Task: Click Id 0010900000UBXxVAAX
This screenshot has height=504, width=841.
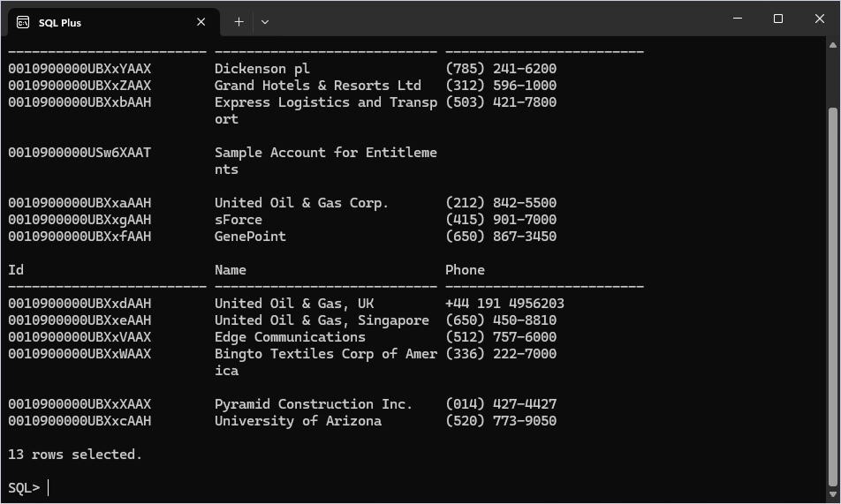Action: (x=80, y=336)
